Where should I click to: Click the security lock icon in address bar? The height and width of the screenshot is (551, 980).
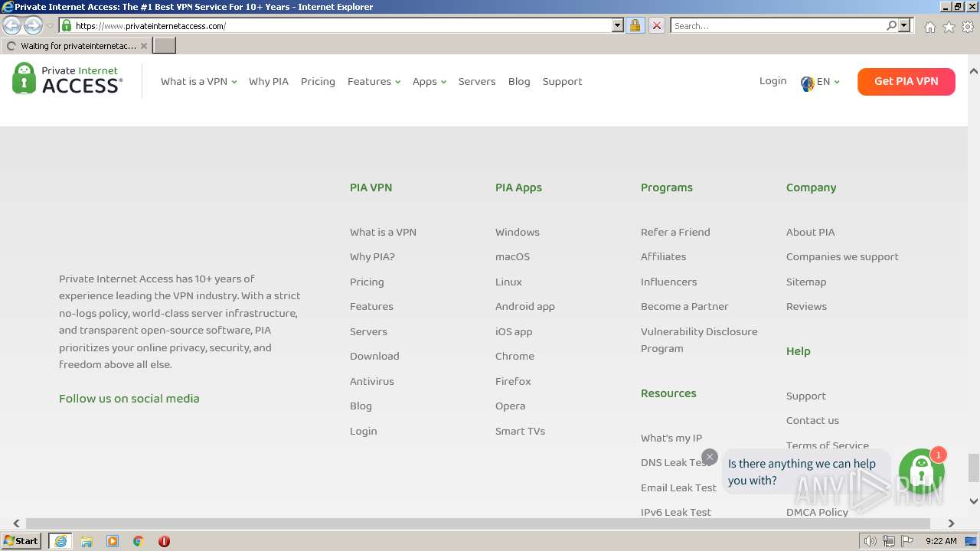pos(635,25)
